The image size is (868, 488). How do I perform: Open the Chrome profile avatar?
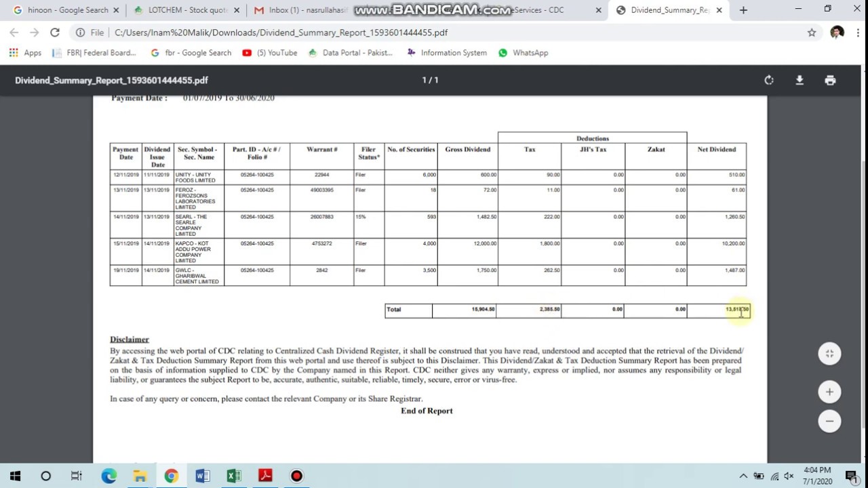pos(837,33)
